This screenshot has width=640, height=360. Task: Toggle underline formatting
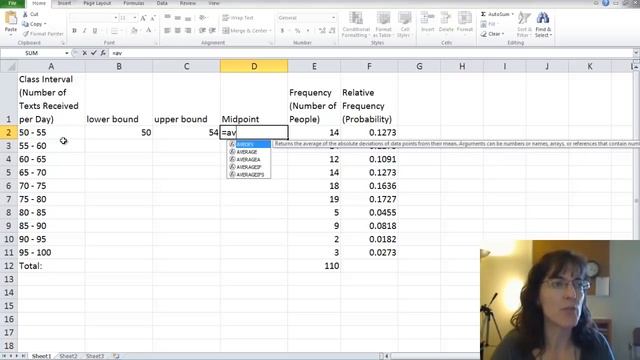click(x=95, y=31)
